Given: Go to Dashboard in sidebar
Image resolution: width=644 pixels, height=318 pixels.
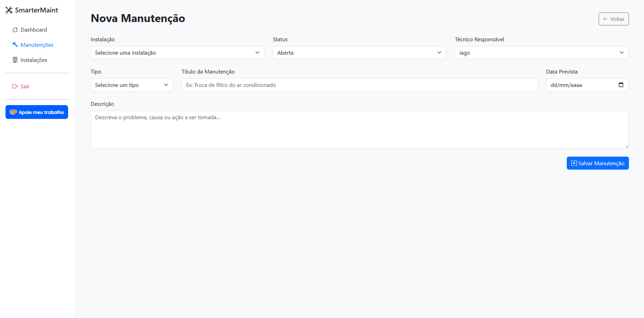Looking at the screenshot, I should point(34,30).
